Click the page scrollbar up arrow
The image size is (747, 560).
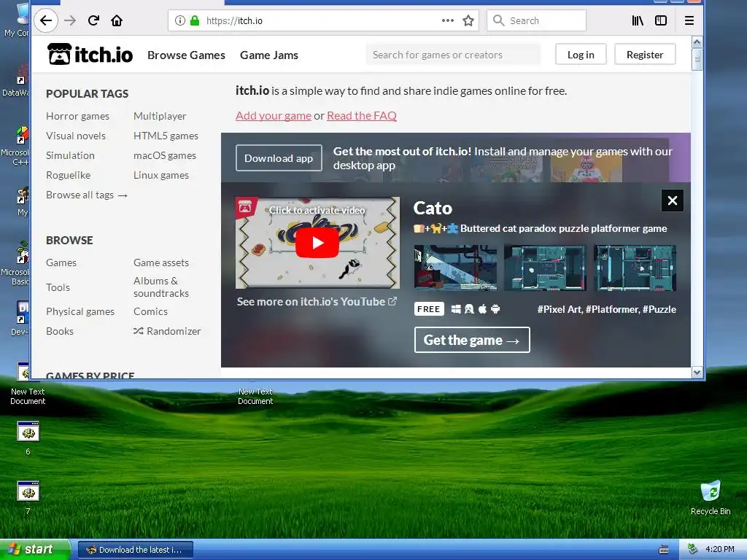tap(697, 42)
